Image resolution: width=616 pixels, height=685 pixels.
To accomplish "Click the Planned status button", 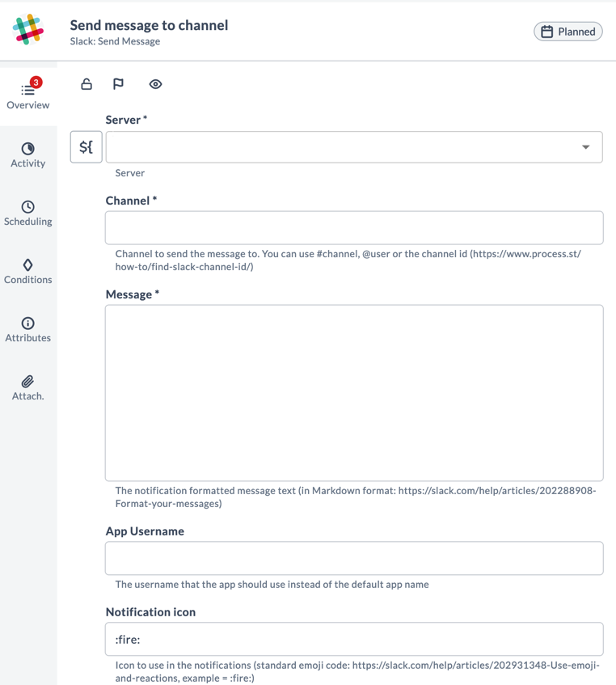I will point(567,31).
